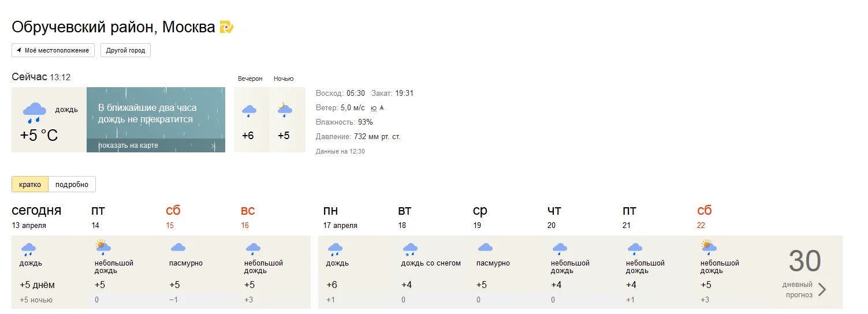Click Saturday 15 overcast cloud icon
Viewport: 868px width, 314px height.
coord(178,248)
